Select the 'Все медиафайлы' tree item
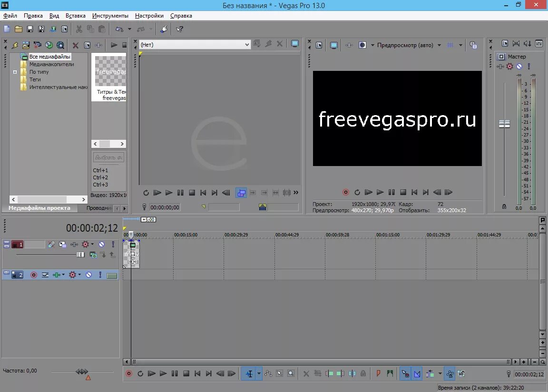Screen dimensions: 548x392 coord(49,57)
